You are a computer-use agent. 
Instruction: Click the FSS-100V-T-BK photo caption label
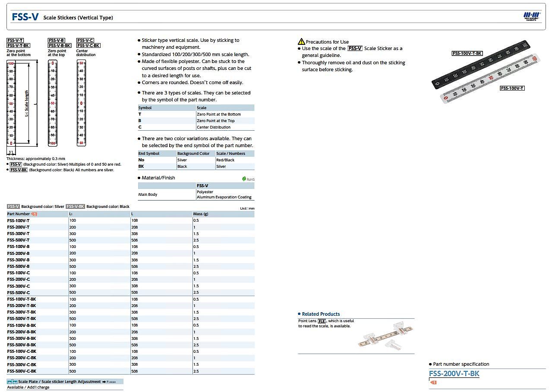tap(467, 53)
